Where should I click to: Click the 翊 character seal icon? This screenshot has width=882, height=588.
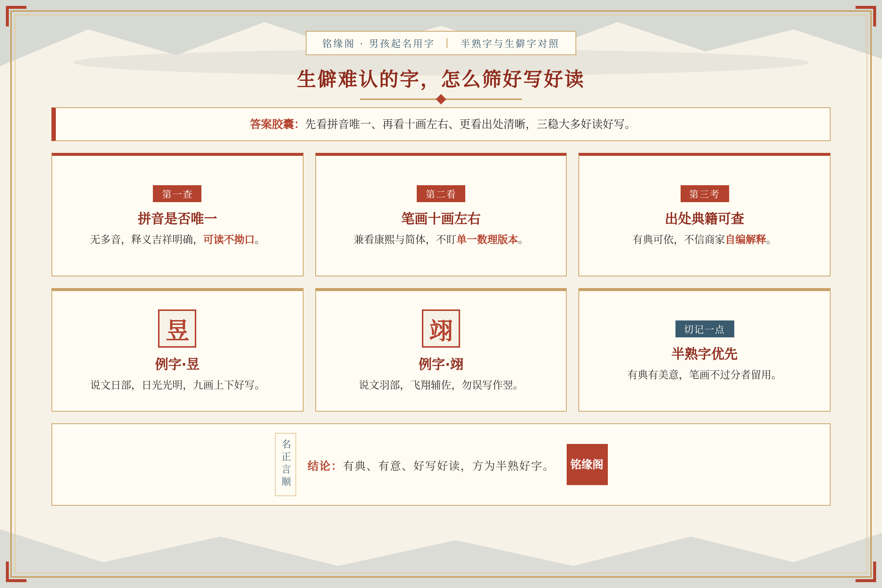[x=441, y=329]
